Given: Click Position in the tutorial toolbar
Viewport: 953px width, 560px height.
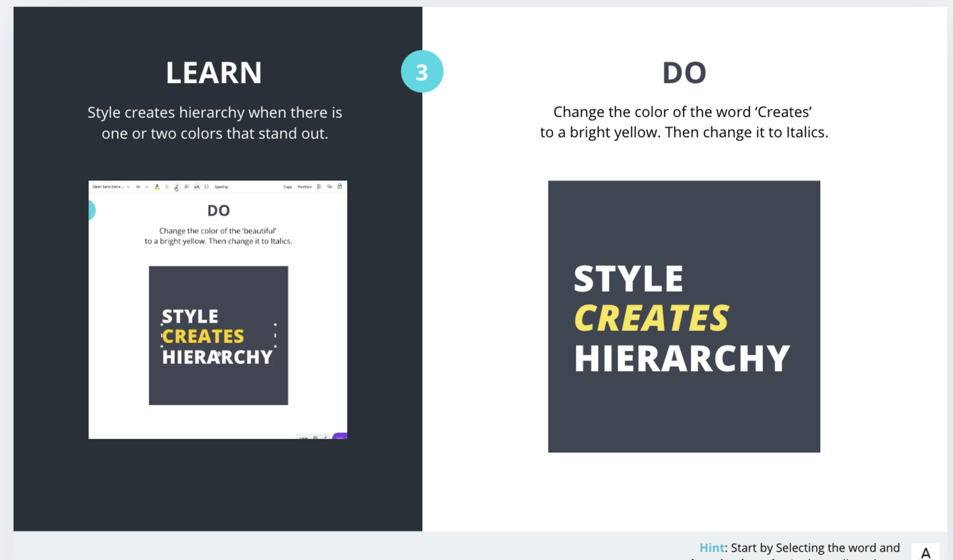Looking at the screenshot, I should coord(305,187).
